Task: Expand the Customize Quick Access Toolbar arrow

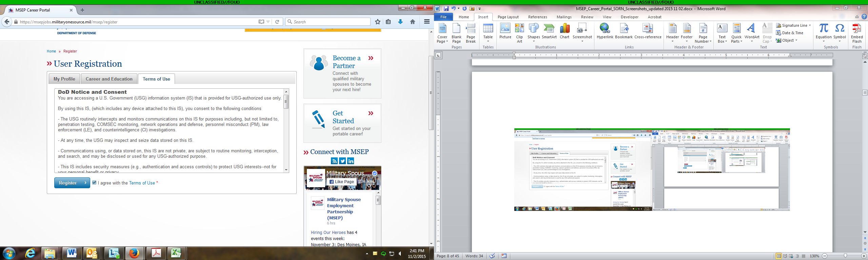Action: [x=480, y=9]
